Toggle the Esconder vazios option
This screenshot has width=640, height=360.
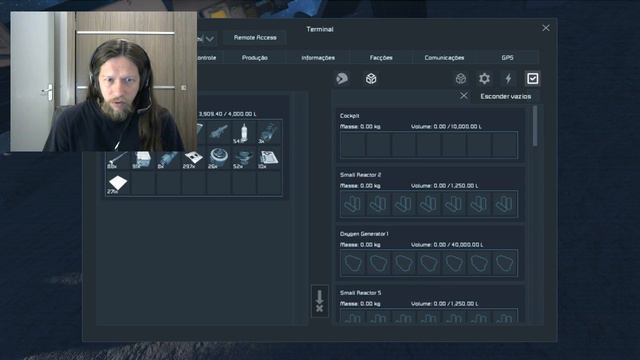[505, 96]
